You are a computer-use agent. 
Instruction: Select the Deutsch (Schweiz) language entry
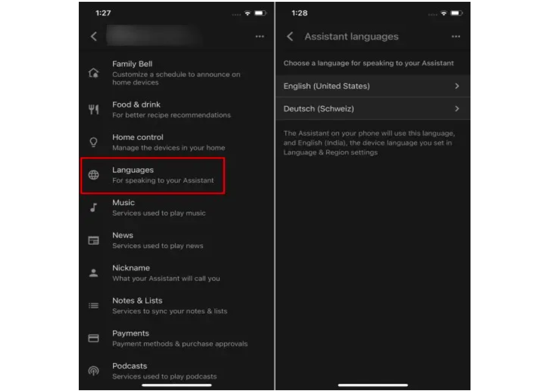click(x=373, y=109)
